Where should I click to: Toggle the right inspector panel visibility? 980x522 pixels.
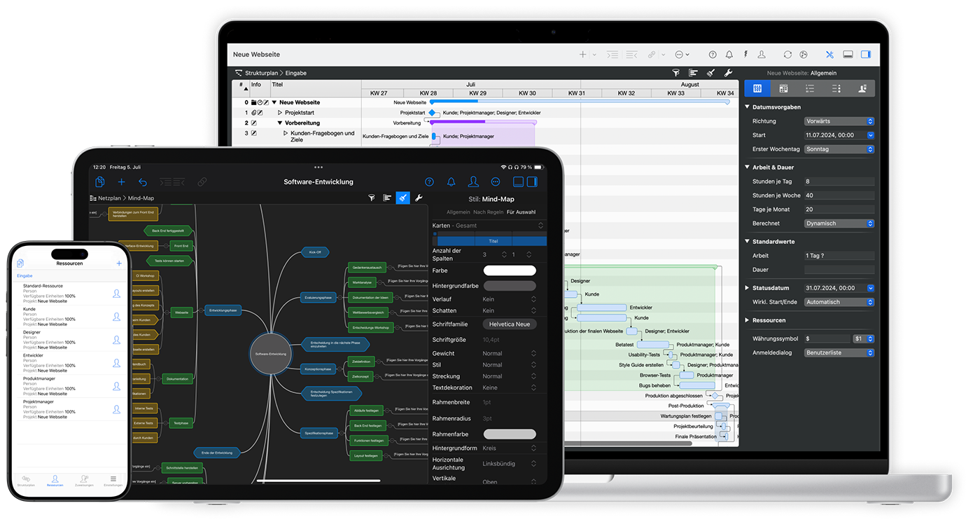865,55
